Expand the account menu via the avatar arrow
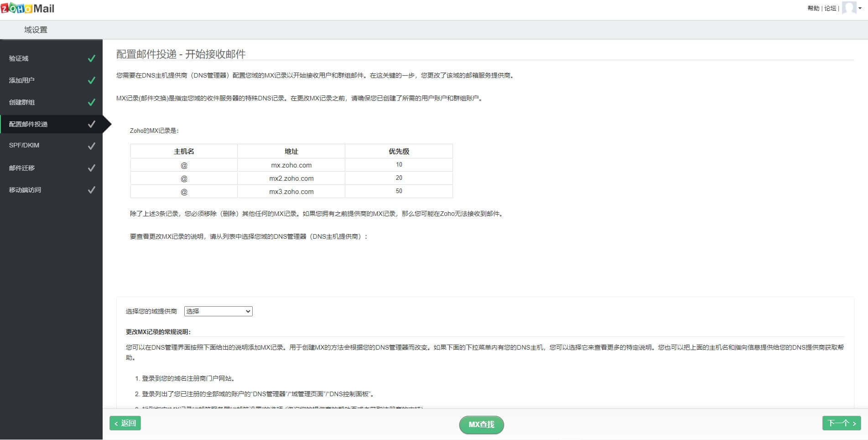This screenshot has height=440, width=868. tap(861, 9)
